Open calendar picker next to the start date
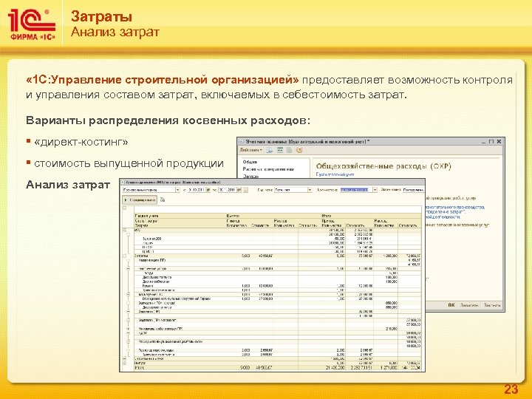Screen dimensions: 532x399 click(208, 190)
